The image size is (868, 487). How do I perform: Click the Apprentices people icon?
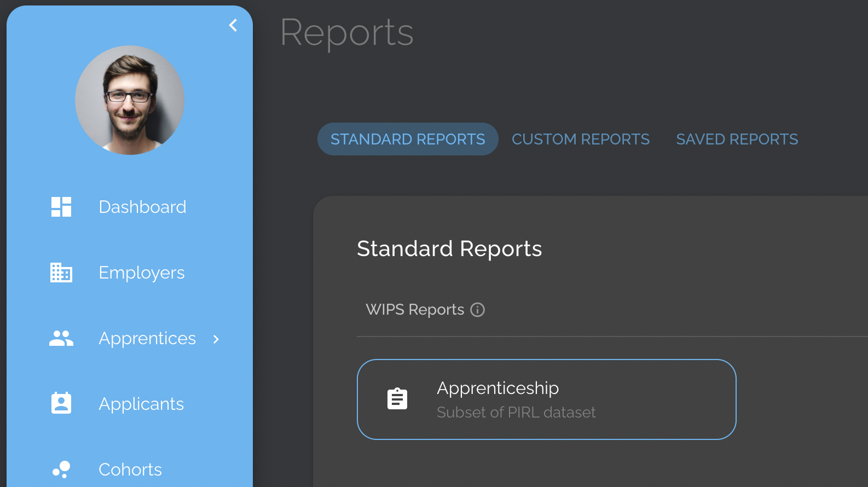(x=61, y=338)
